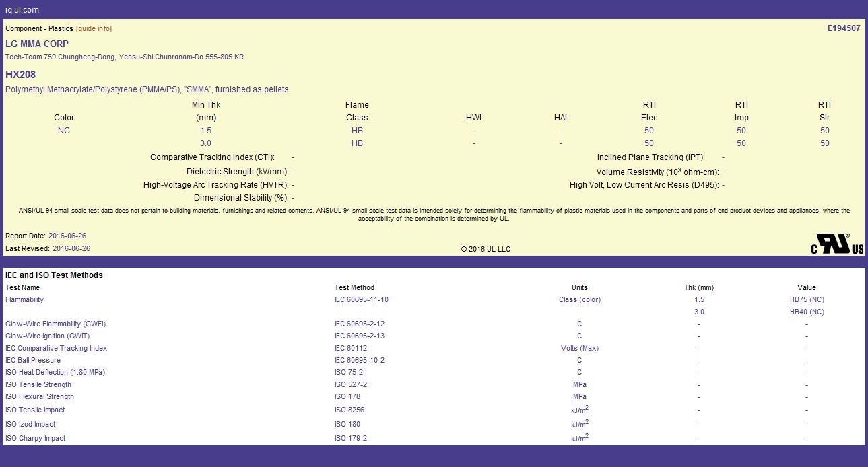This screenshot has width=868, height=467.
Task: Click Inclined Plane Tracking (IPT) label
Action: [x=651, y=157]
